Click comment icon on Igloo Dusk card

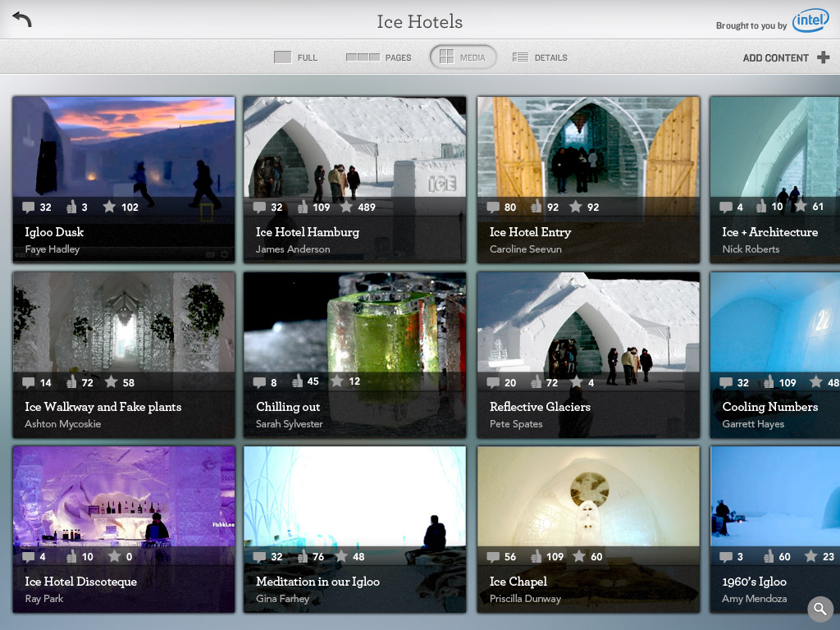(x=29, y=207)
